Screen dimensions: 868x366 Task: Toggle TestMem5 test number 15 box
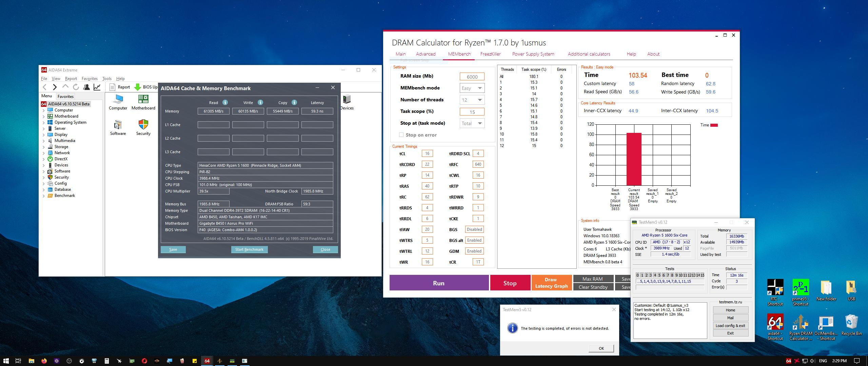(x=703, y=275)
